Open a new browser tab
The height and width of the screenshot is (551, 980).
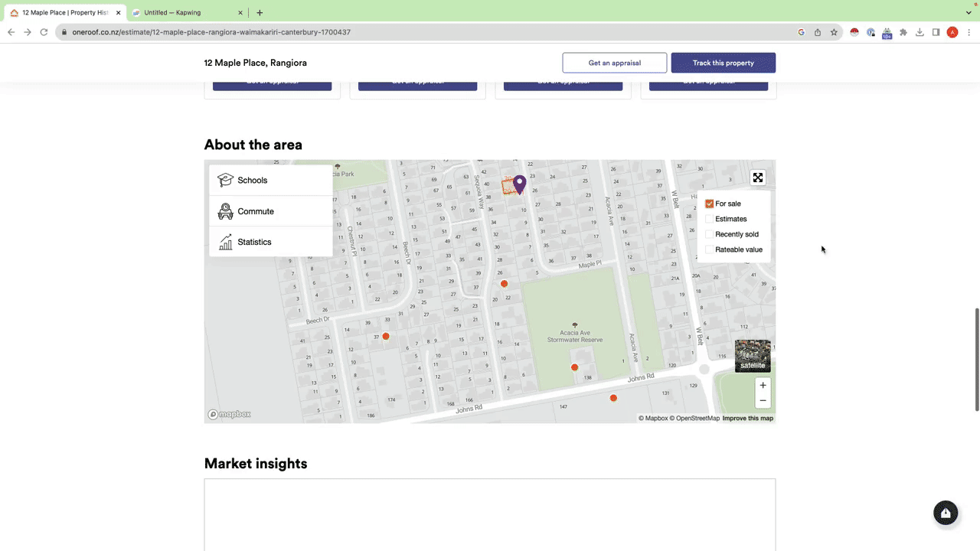click(x=260, y=12)
